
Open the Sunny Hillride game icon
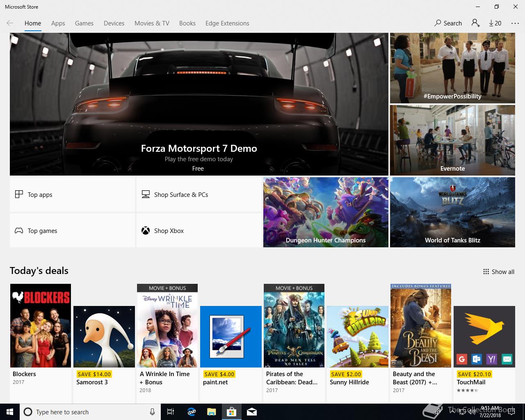click(x=358, y=337)
